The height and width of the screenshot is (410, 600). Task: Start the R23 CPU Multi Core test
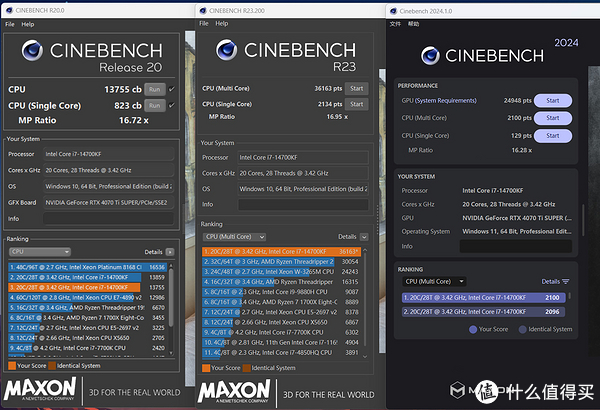pyautogui.click(x=356, y=89)
